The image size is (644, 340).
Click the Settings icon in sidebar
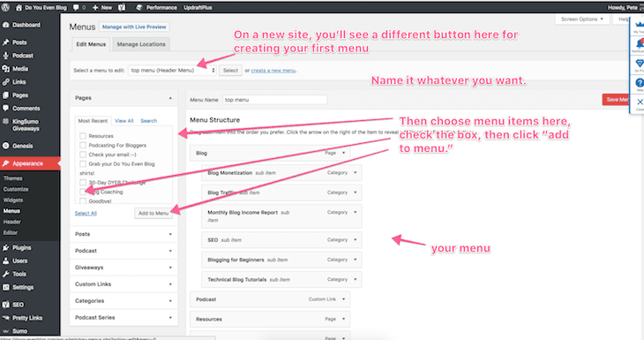pos(6,287)
